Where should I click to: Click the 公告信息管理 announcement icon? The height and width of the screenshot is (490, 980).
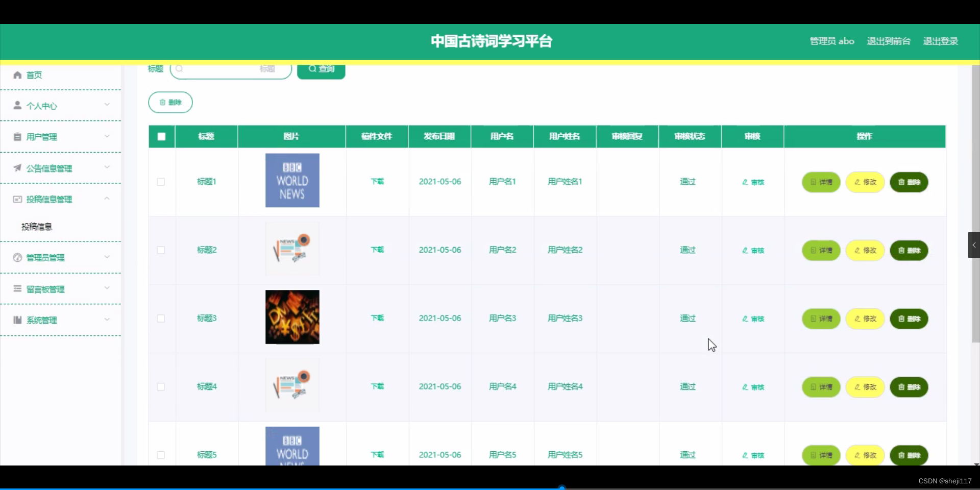coord(17,168)
